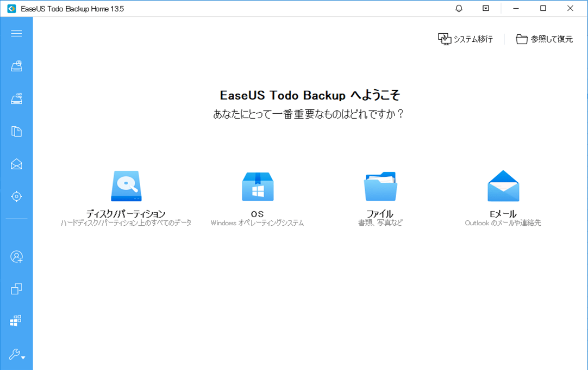Click システム移行 (System Transfer) button
Image resolution: width=588 pixels, height=370 pixels.
(465, 39)
